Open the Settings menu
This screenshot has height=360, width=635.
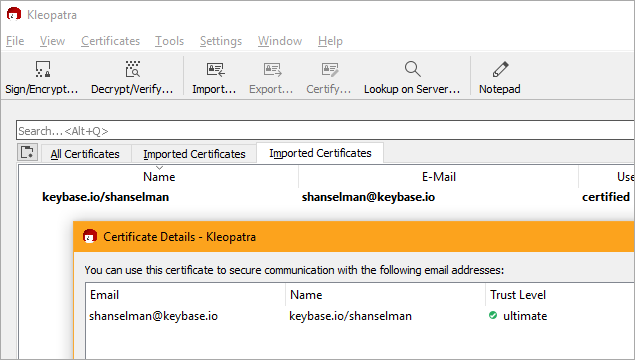click(221, 41)
